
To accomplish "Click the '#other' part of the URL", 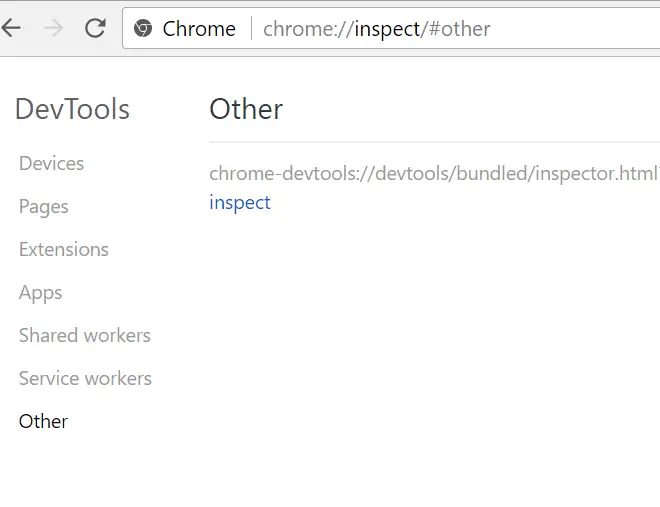I will click(459, 29).
